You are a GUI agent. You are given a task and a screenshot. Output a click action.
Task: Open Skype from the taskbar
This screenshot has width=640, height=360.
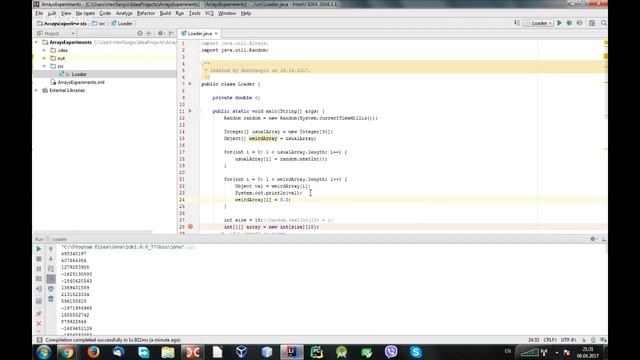pos(416,352)
